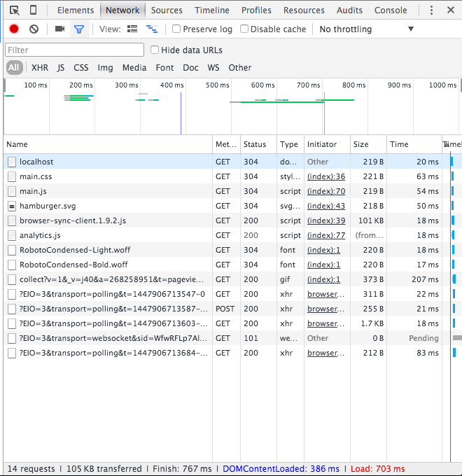Filter requests by Other type

tap(240, 68)
